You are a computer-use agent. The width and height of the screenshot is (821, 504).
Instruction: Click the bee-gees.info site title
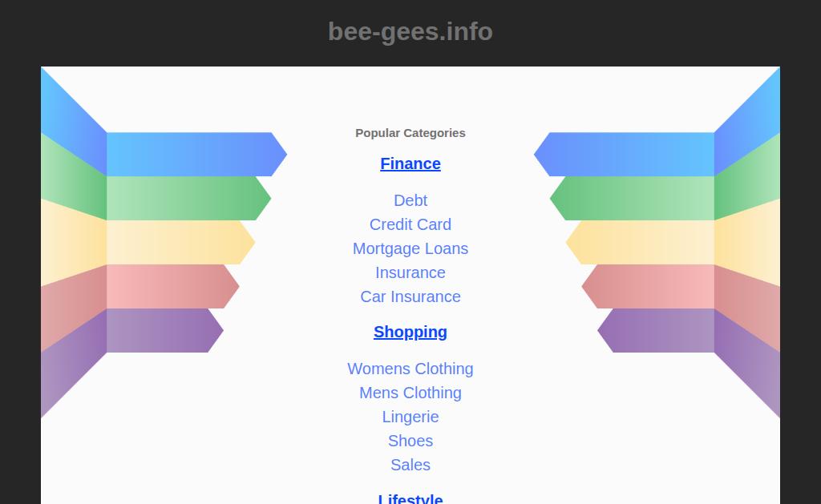tap(410, 31)
